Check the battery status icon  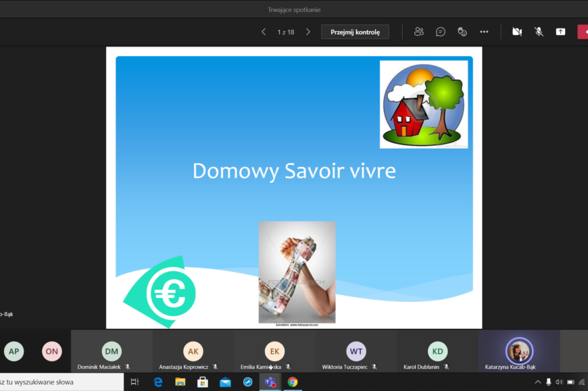coord(570,382)
